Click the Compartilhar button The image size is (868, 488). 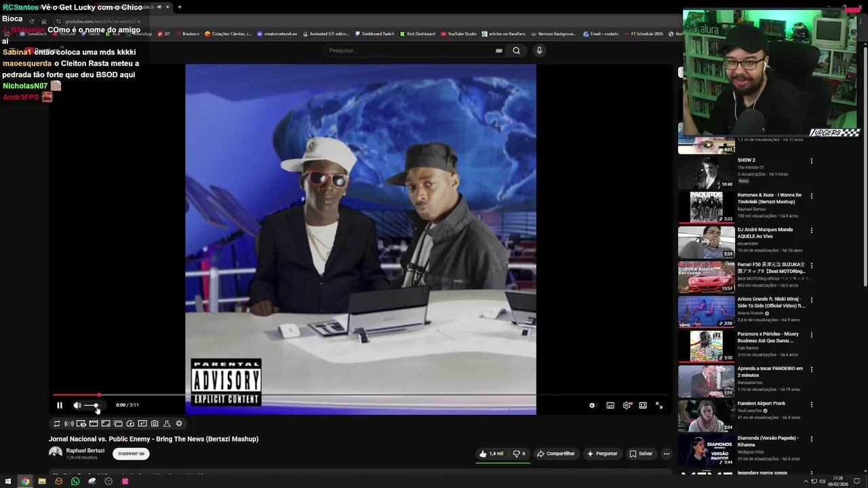coord(555,454)
